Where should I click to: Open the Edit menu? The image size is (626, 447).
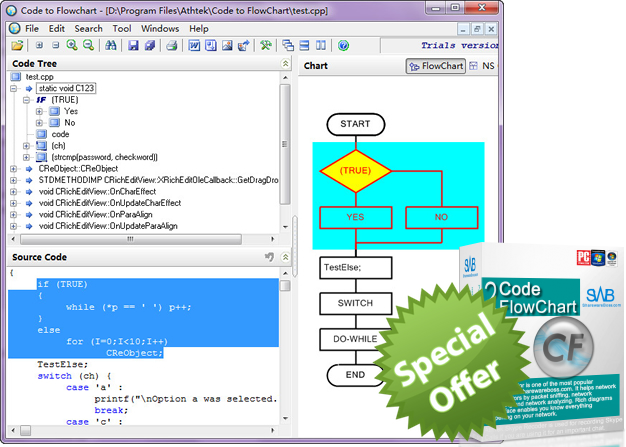(57, 29)
